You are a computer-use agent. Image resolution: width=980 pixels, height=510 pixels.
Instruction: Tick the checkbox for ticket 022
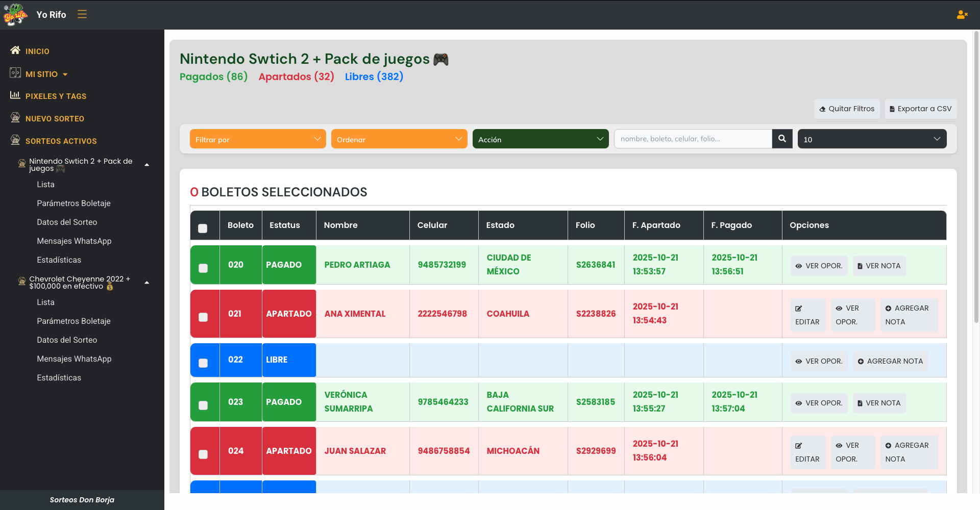(x=203, y=363)
